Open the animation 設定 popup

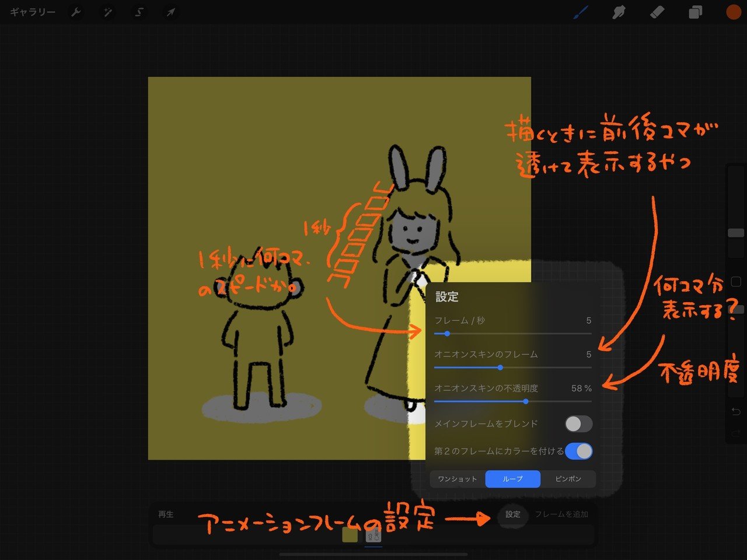(x=512, y=514)
